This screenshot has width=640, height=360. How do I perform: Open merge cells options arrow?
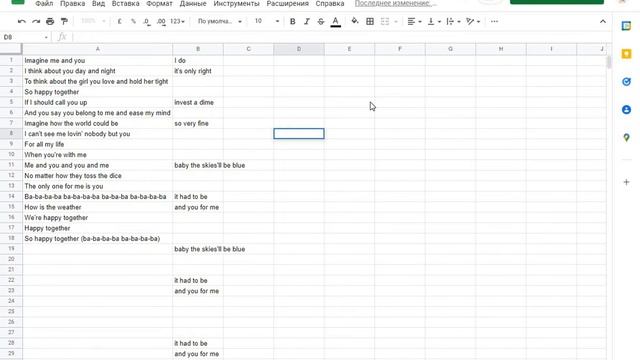[x=396, y=21]
